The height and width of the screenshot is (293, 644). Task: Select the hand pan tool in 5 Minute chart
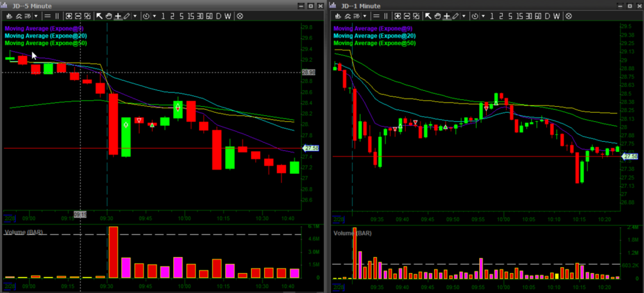[108, 15]
